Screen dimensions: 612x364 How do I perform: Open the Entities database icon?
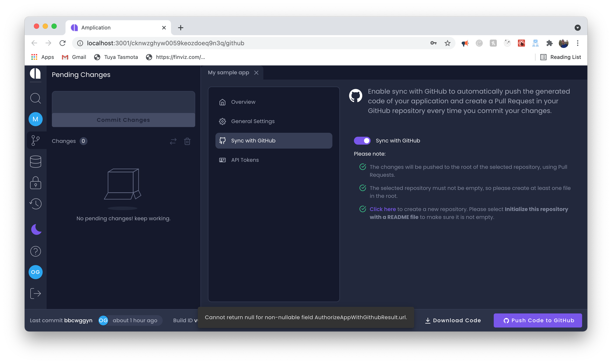(x=36, y=162)
